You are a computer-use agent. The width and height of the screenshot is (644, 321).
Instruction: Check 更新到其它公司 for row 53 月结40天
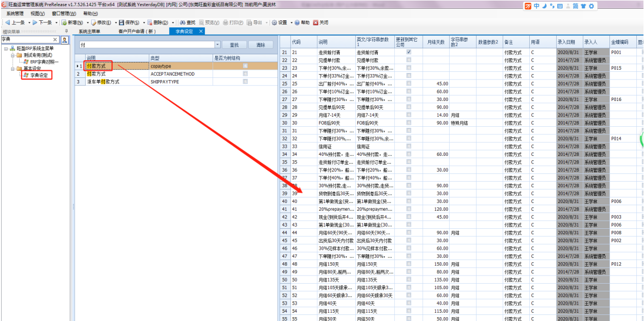pos(408,302)
